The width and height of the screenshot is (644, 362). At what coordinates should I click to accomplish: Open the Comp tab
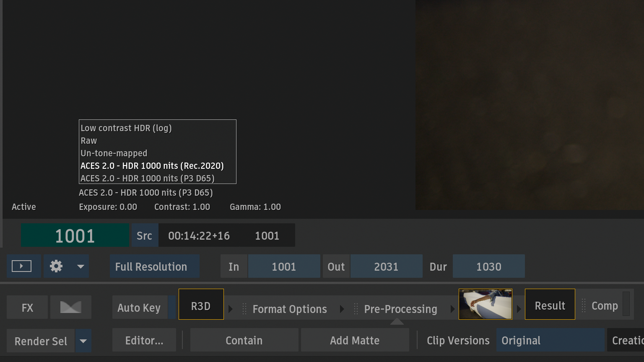(605, 306)
